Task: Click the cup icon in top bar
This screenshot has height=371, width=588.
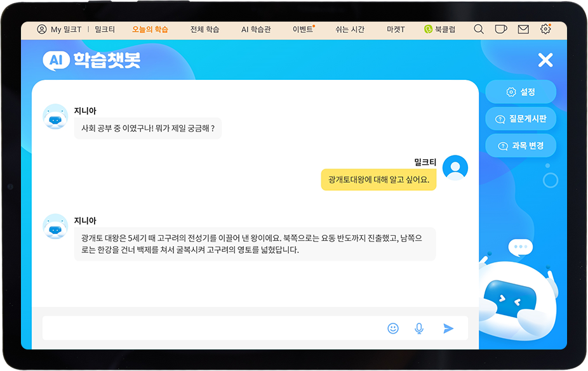Action: (500, 29)
